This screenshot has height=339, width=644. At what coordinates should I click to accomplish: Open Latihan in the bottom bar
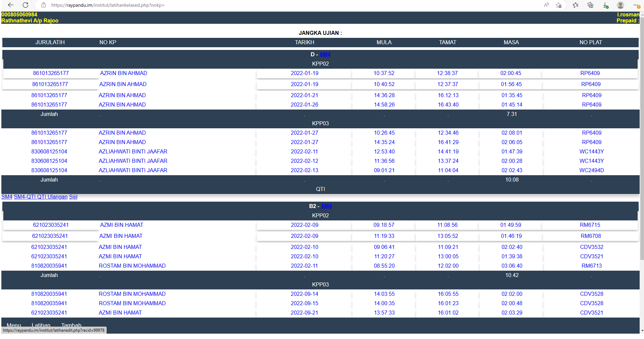tap(41, 325)
